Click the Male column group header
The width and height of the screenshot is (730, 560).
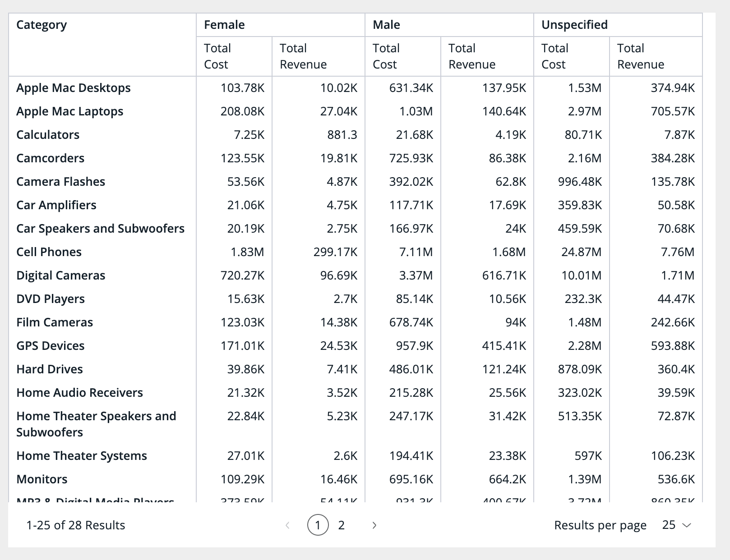pos(386,25)
